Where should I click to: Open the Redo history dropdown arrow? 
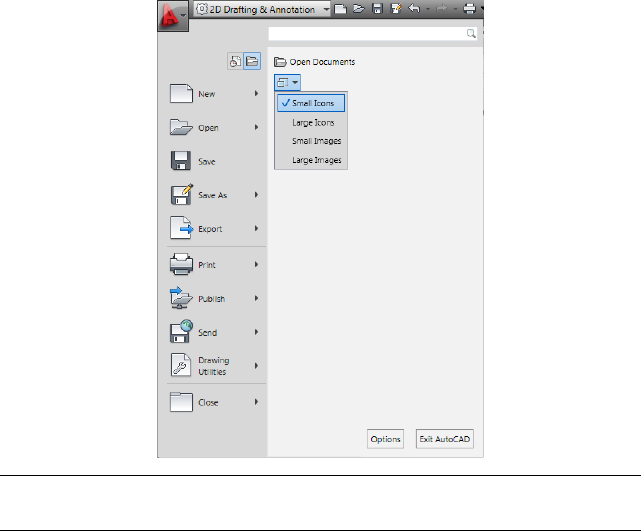pos(455,9)
